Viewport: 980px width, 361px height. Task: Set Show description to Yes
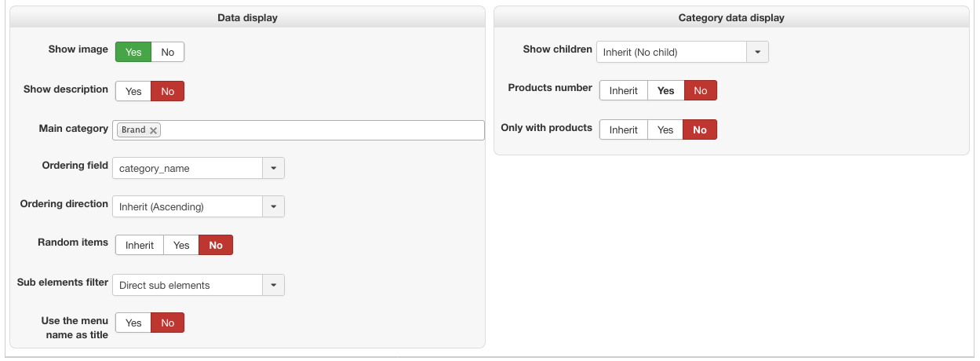(x=133, y=91)
